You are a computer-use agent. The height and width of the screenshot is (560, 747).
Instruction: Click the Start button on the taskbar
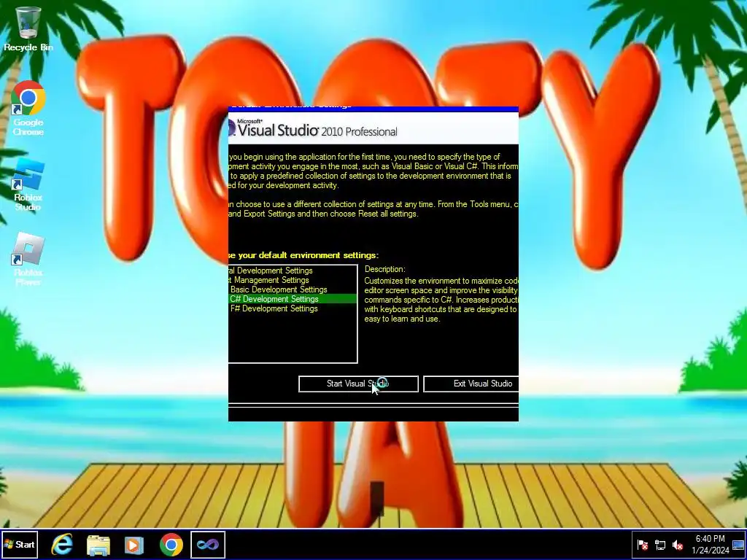tap(20, 544)
